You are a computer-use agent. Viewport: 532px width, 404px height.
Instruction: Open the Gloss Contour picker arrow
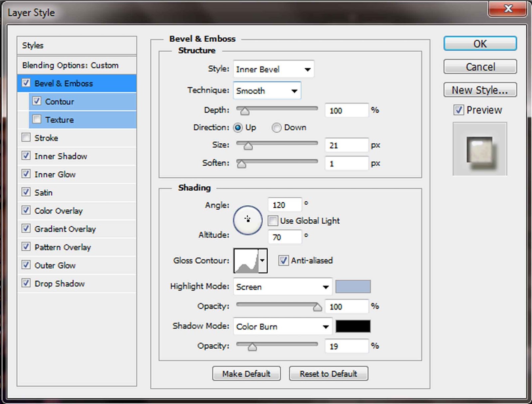click(x=263, y=261)
